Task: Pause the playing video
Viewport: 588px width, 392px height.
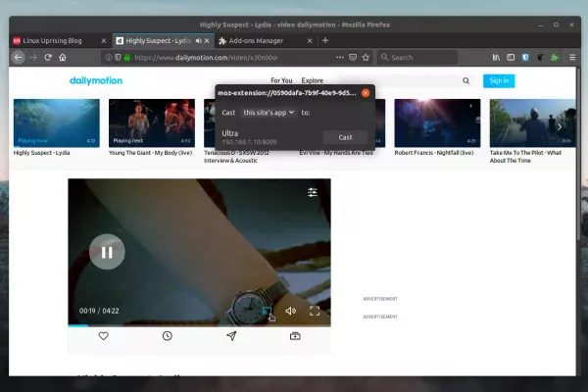Action: [x=107, y=252]
